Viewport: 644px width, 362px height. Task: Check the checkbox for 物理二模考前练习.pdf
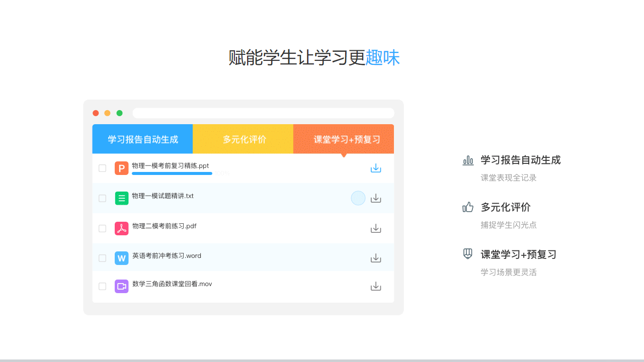coord(102,228)
